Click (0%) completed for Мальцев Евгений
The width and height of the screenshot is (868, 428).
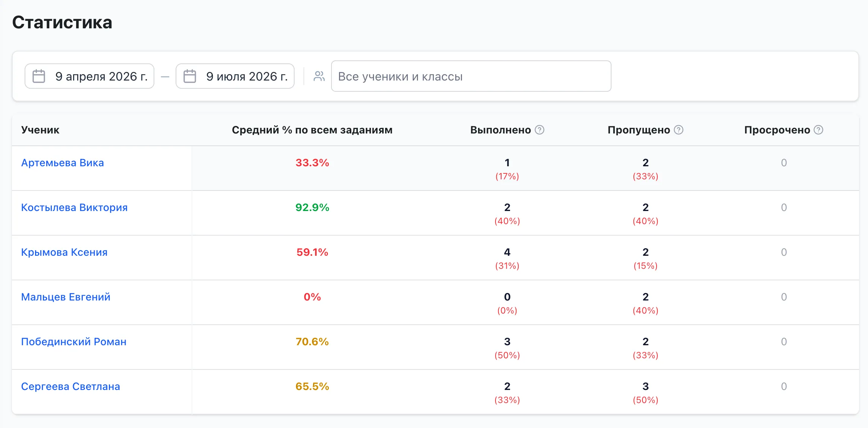(507, 311)
